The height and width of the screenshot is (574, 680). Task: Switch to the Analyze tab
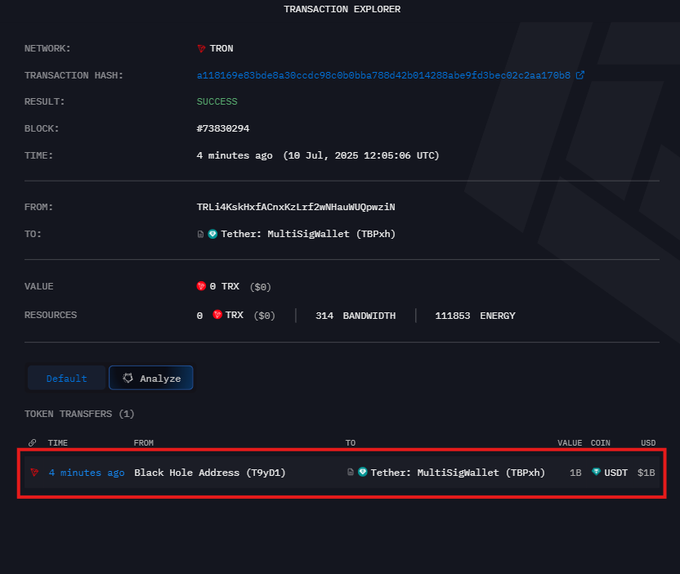click(151, 378)
